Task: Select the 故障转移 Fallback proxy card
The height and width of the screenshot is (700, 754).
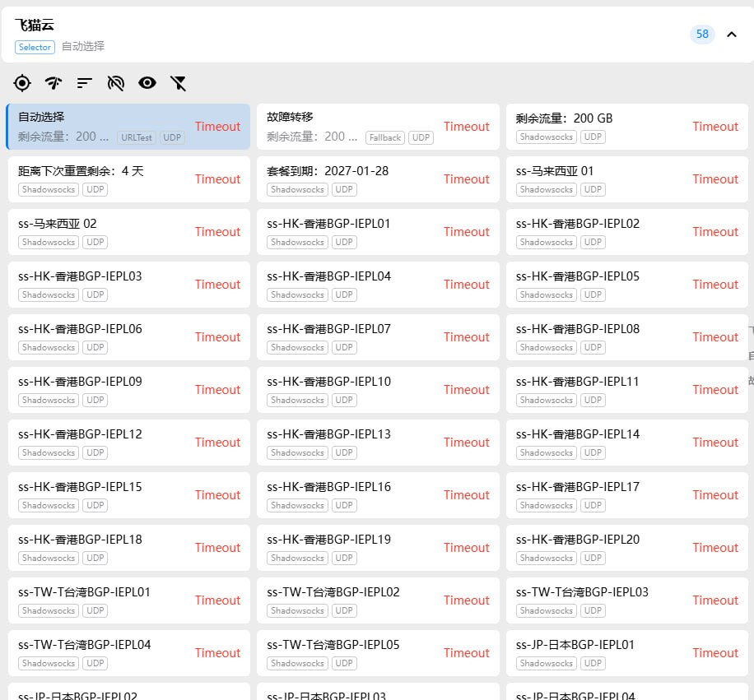Action: pos(346,127)
